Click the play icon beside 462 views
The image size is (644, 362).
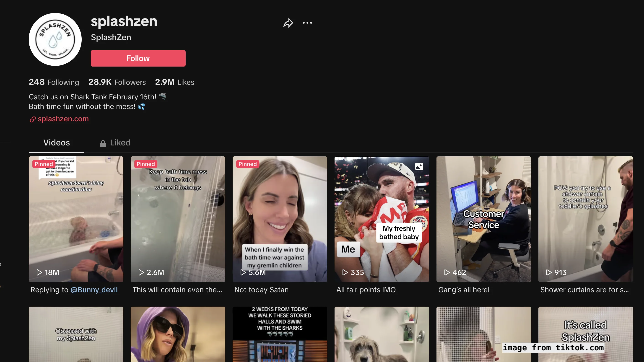click(447, 272)
